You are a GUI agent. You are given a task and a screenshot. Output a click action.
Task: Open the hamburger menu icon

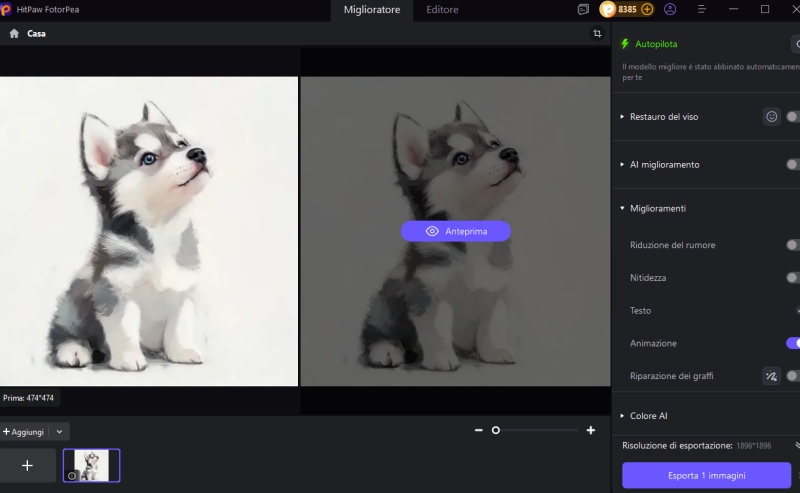(702, 9)
